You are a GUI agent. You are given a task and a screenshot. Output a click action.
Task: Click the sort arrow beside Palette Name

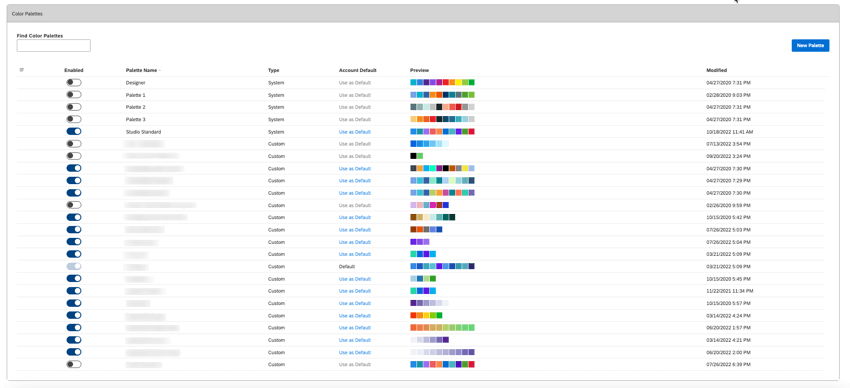click(x=160, y=70)
